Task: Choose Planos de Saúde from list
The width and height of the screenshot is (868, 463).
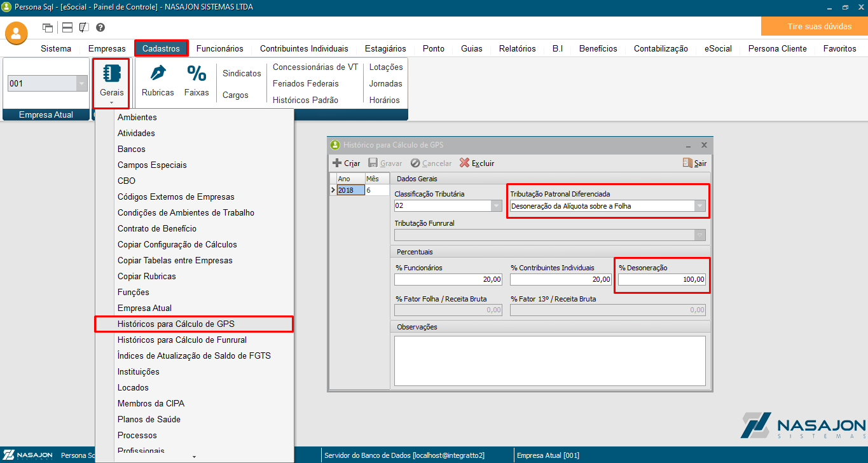Action: (x=149, y=419)
